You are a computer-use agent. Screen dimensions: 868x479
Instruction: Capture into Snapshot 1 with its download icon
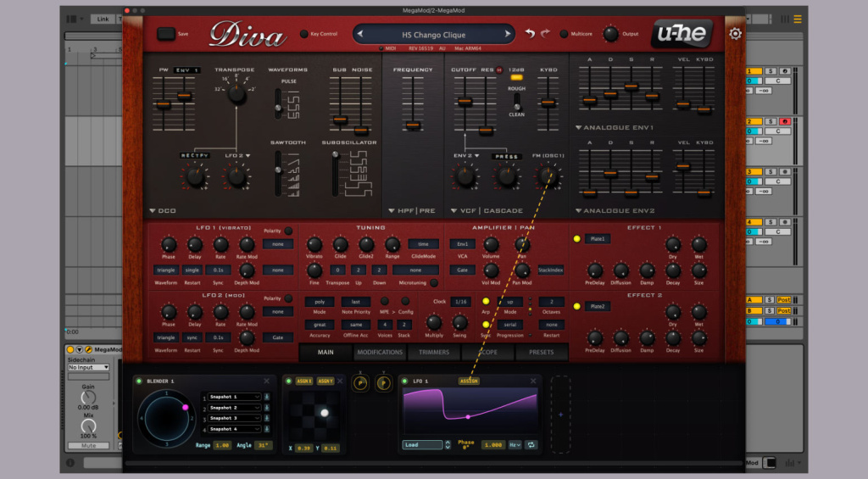(x=266, y=397)
